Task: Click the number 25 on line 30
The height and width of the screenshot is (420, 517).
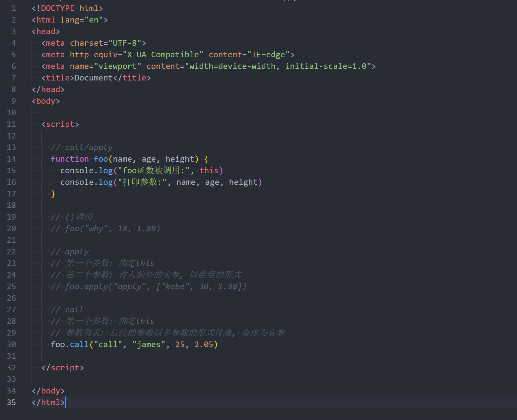Action: click(x=180, y=344)
